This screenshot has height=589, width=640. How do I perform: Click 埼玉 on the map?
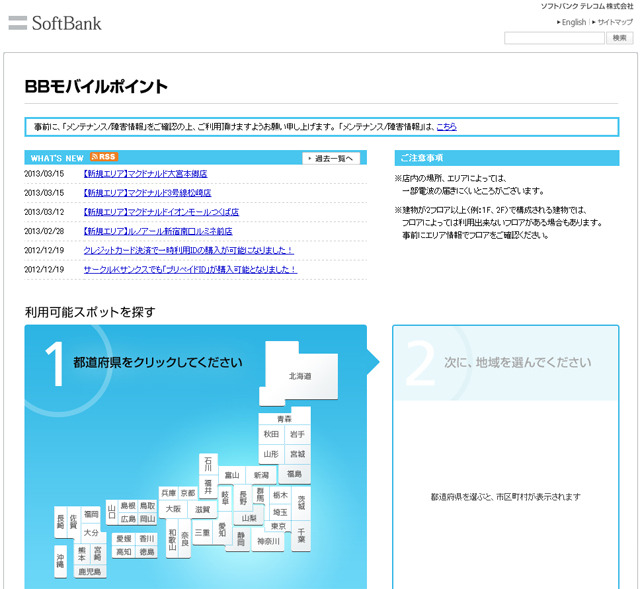tap(280, 512)
